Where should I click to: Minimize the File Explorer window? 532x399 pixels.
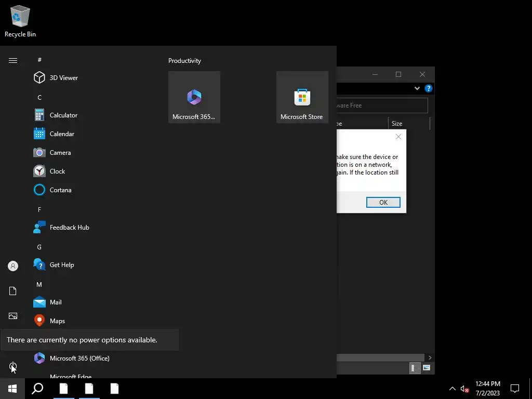(x=375, y=74)
